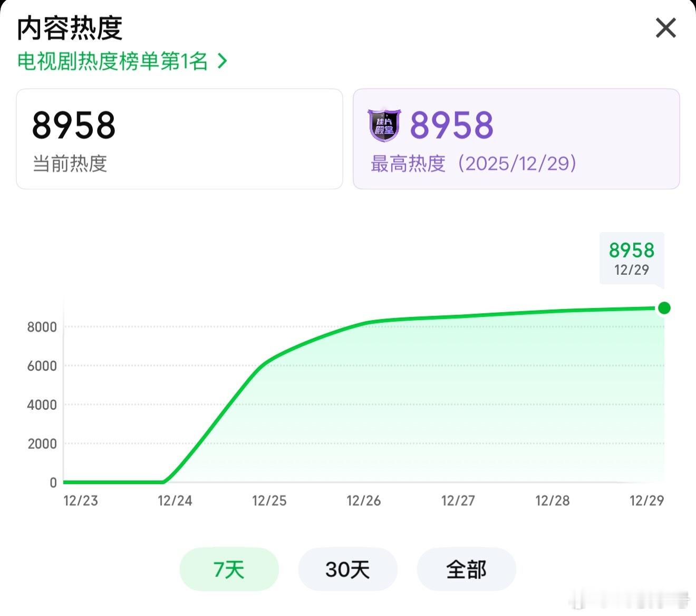This screenshot has width=696, height=616.
Task: Switch to the 30天 view
Action: tap(348, 570)
